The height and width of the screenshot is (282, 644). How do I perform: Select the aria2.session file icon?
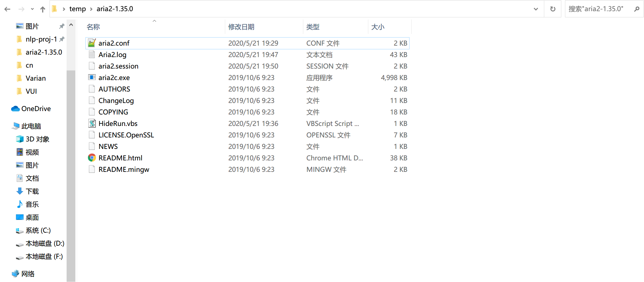(x=92, y=66)
